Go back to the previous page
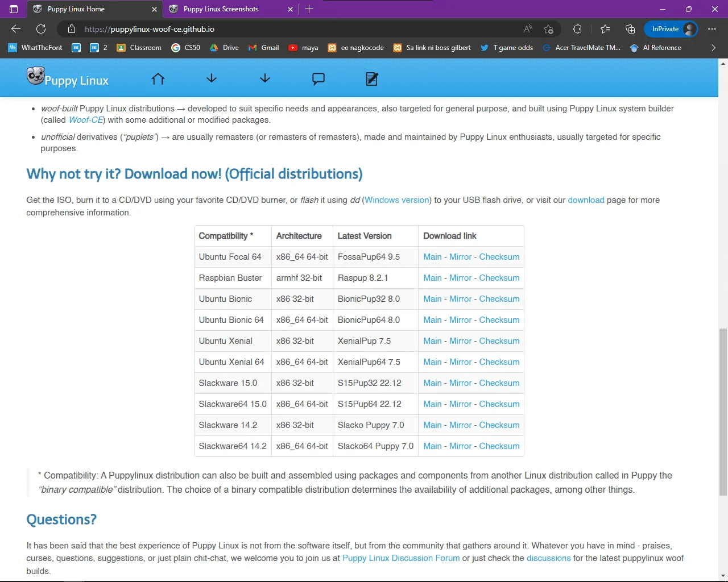The image size is (728, 582). coord(16,29)
